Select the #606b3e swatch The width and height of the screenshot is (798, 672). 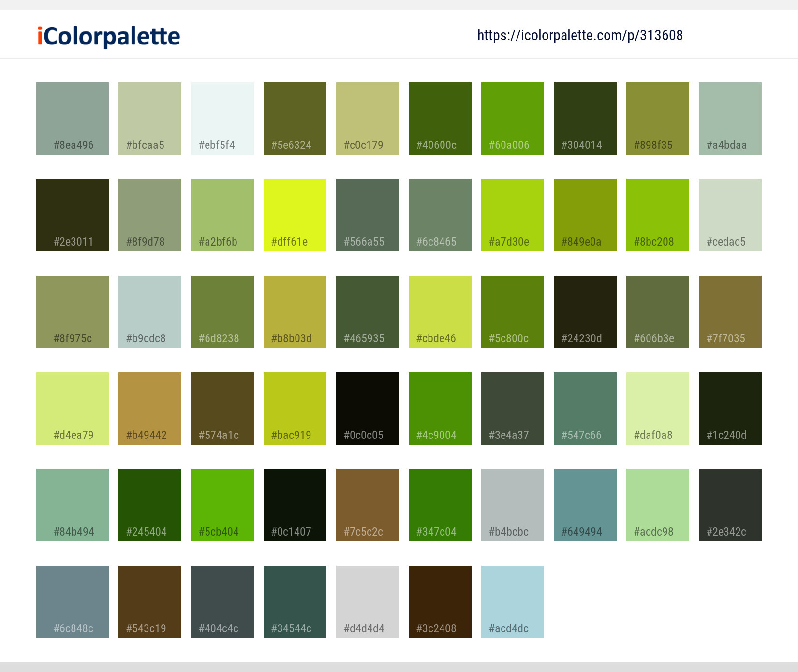point(658,312)
